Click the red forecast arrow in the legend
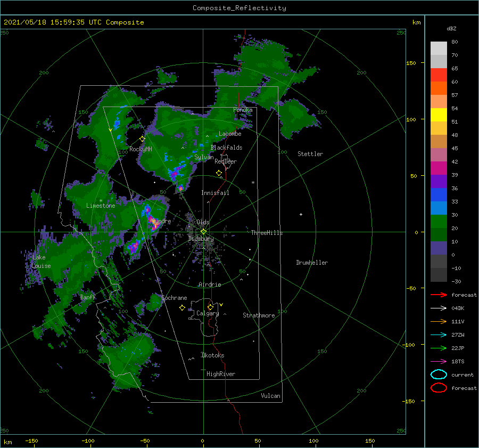The image size is (479, 448). click(x=439, y=295)
